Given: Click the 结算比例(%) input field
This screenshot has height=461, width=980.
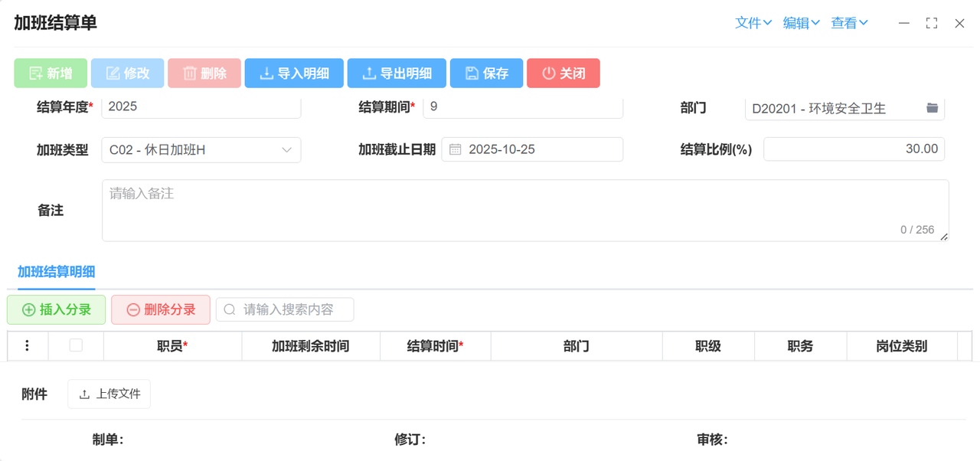Looking at the screenshot, I should tap(853, 149).
